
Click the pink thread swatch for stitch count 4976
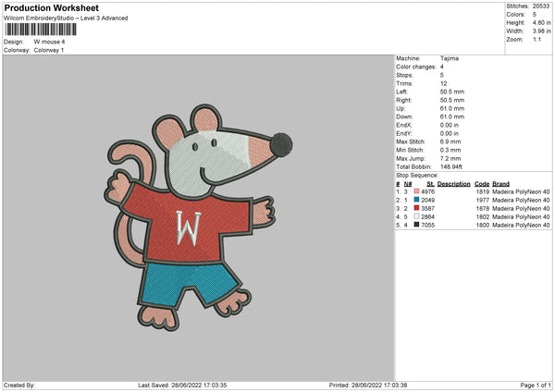pos(416,191)
